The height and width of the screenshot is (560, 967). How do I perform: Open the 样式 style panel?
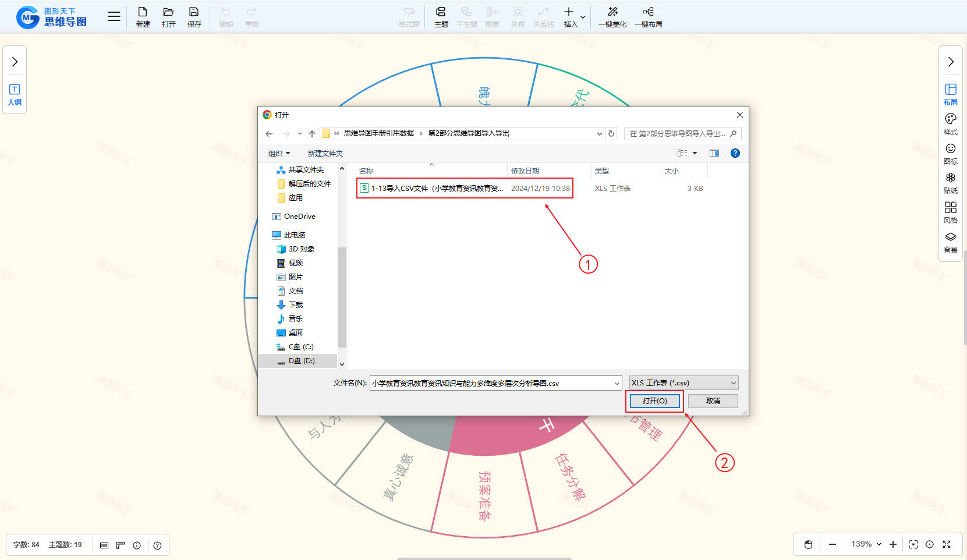950,123
